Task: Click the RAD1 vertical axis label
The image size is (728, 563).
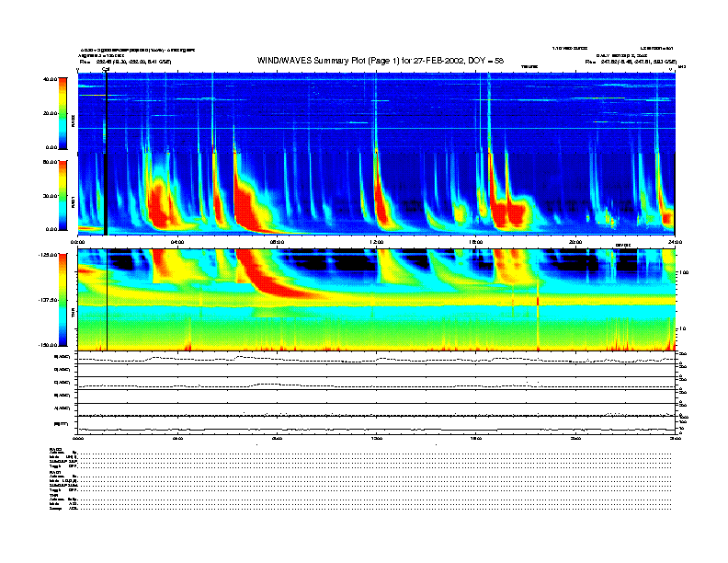Action: point(73,201)
